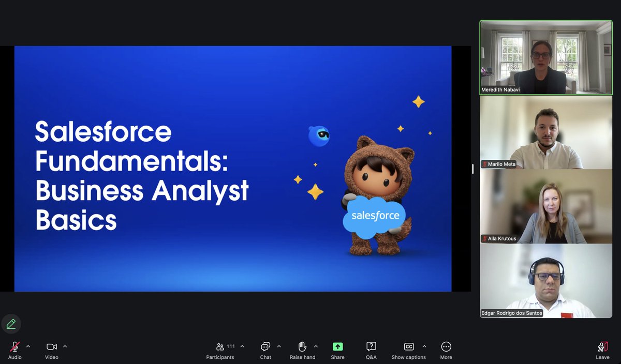This screenshot has width=621, height=364.
Task: Open the Q&A icon
Action: 371,346
